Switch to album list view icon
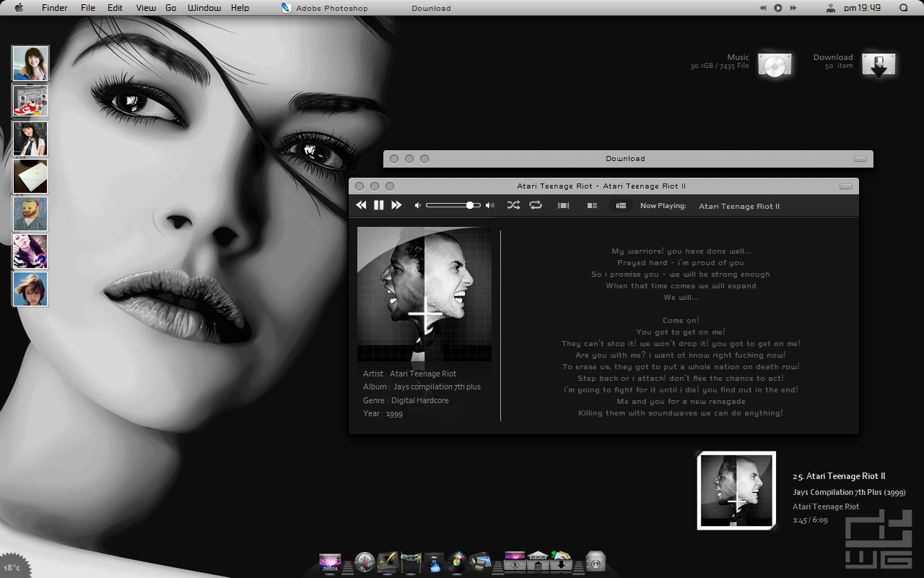924x578 pixels. [x=592, y=206]
